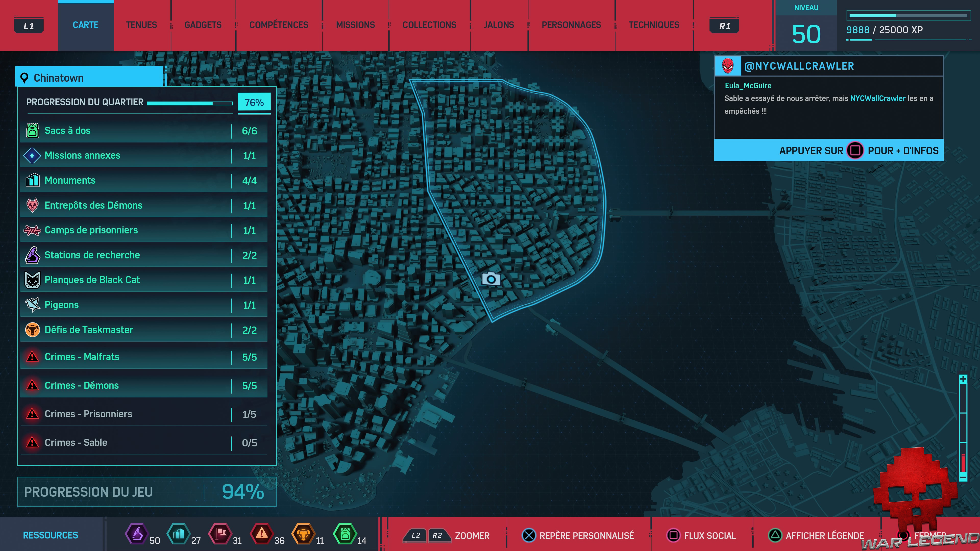The height and width of the screenshot is (551, 980).
Task: Click the Spider-Man avatar in the social feed
Action: [x=728, y=66]
